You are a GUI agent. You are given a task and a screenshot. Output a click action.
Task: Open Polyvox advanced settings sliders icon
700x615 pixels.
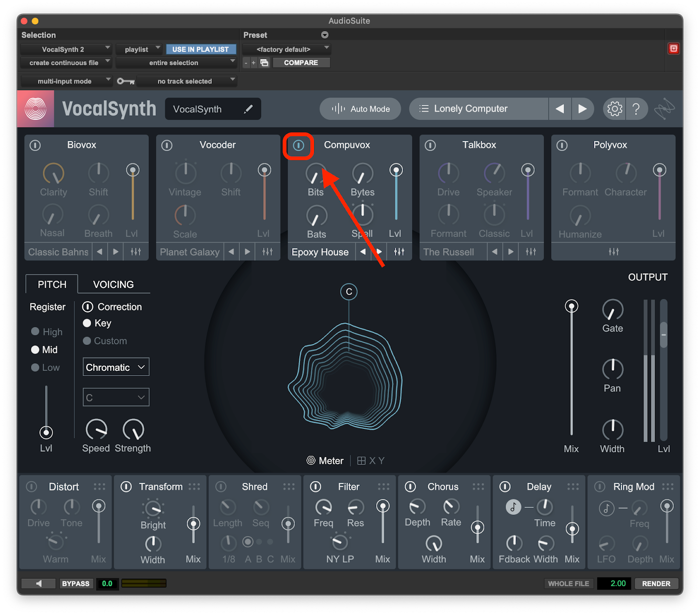point(613,252)
